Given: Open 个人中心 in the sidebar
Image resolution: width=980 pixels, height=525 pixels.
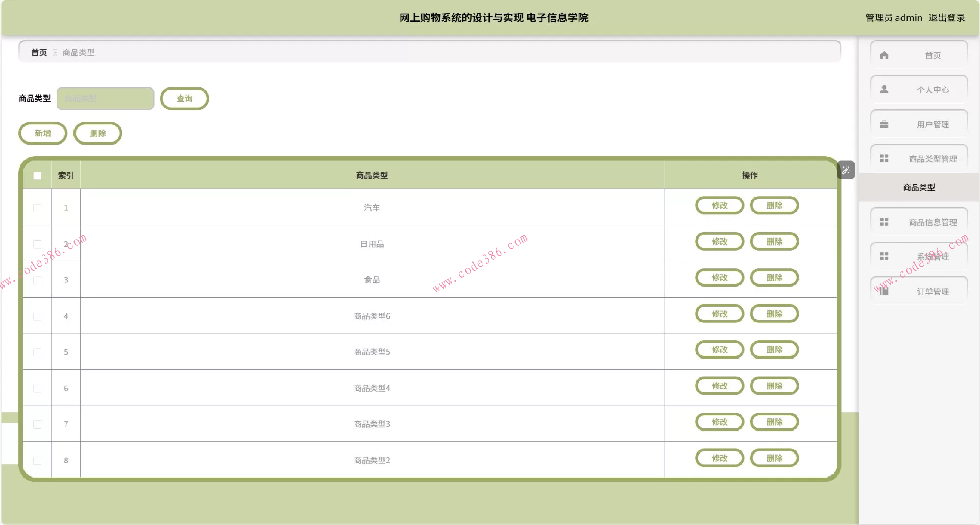Looking at the screenshot, I should coord(919,89).
